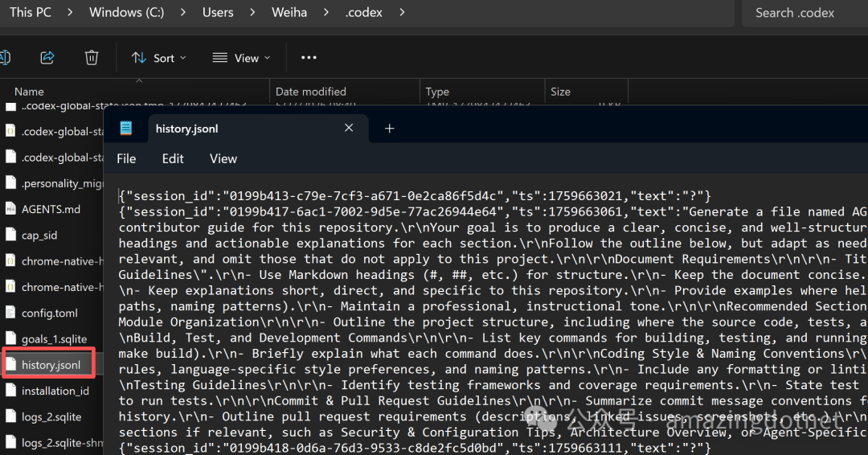
Task: Click Users in the address breadcrumb
Action: coord(218,12)
